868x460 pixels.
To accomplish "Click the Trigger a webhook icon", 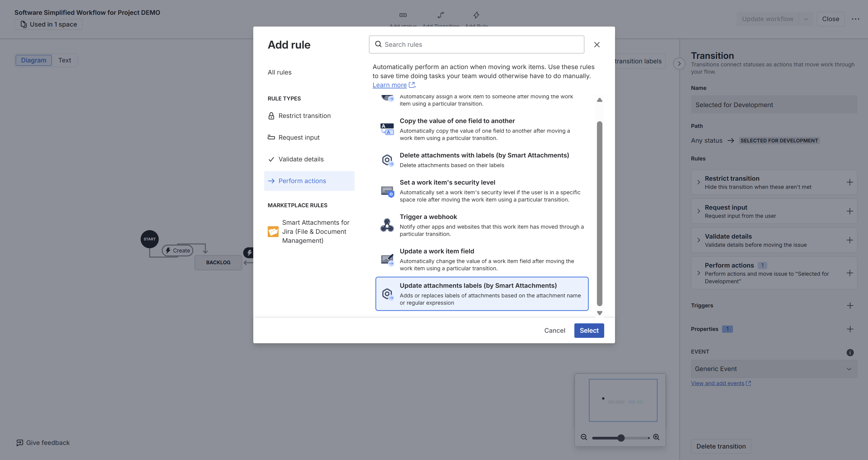I will click(x=387, y=225).
